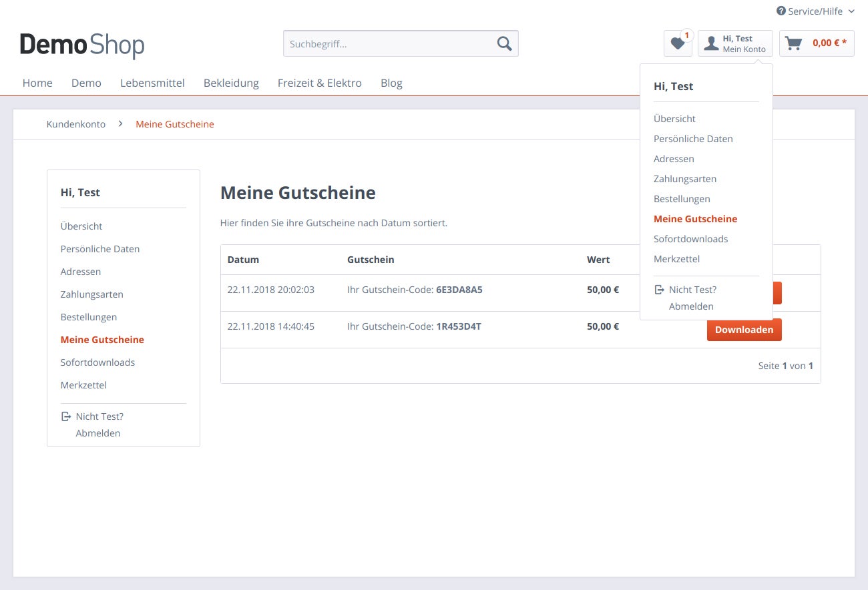Screen dimensions: 868x590
Task: Choose Meine Gutscheine in the account dropdown
Action: (x=696, y=219)
